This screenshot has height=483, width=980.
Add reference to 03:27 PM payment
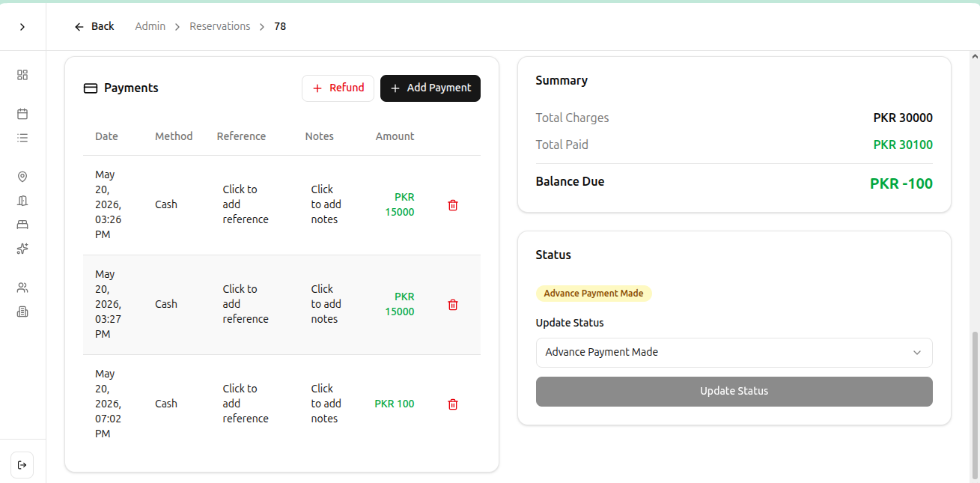(x=246, y=304)
